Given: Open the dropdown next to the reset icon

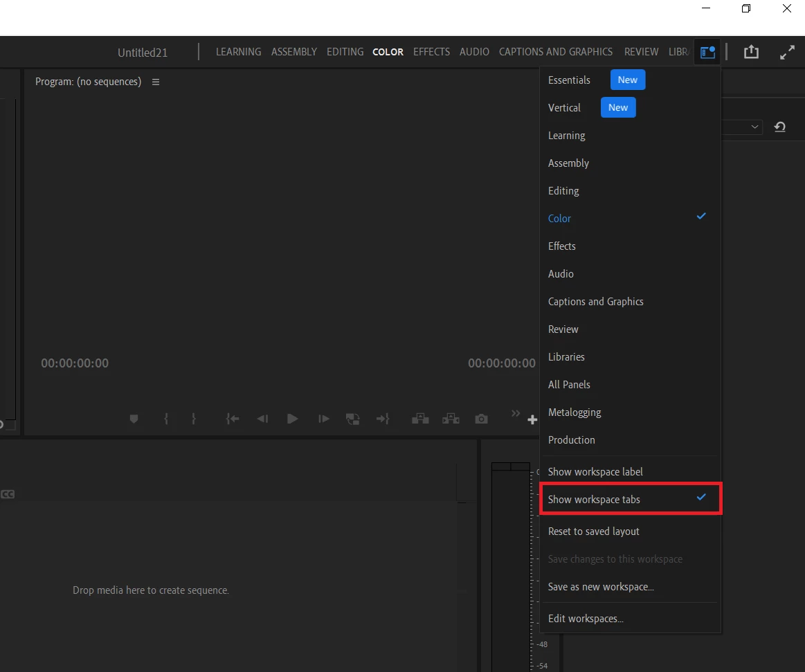Looking at the screenshot, I should [754, 127].
